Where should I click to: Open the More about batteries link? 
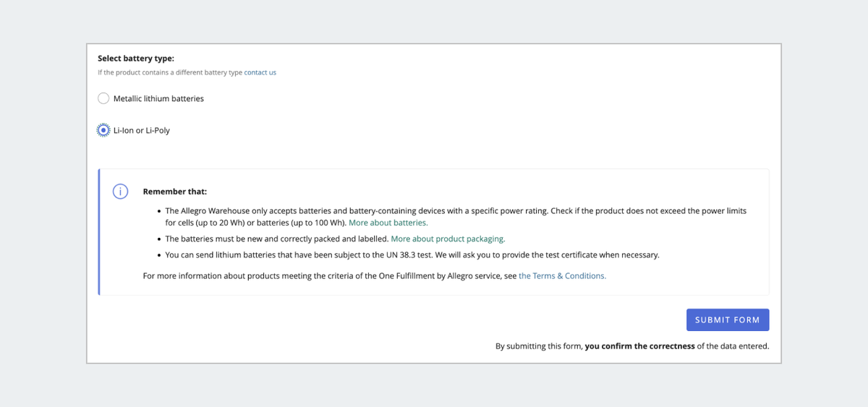click(x=388, y=223)
